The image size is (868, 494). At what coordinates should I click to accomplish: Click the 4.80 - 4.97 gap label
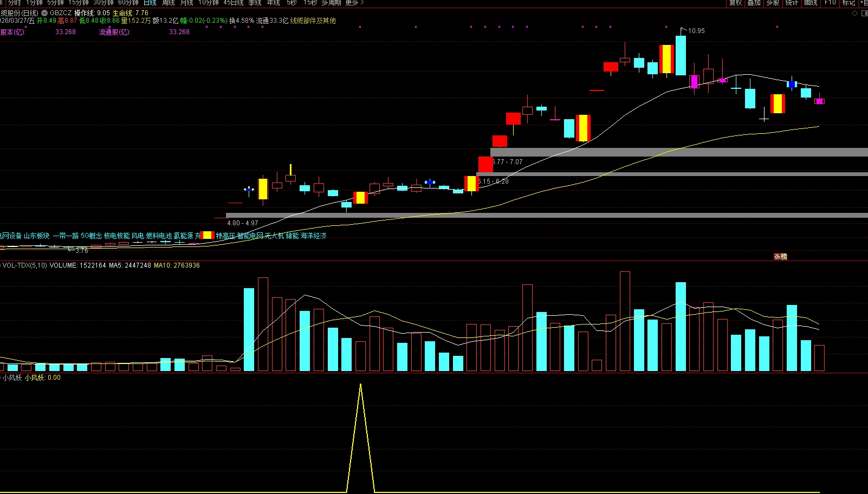243,223
